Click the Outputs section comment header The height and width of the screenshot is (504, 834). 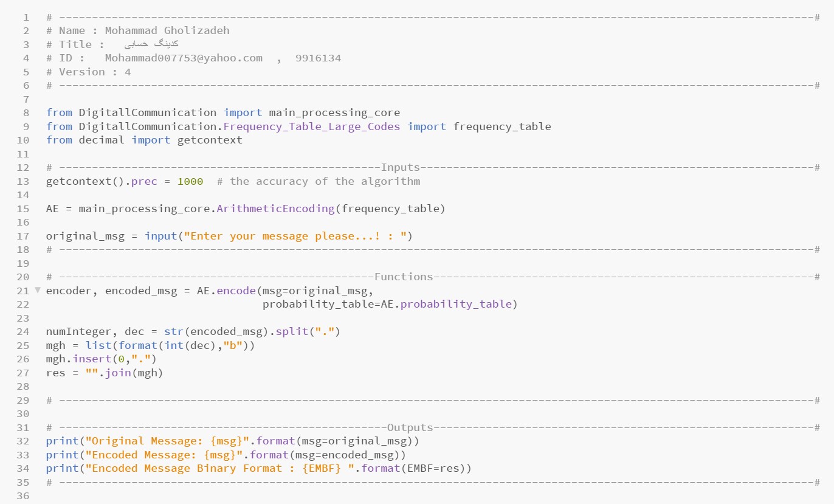410,427
